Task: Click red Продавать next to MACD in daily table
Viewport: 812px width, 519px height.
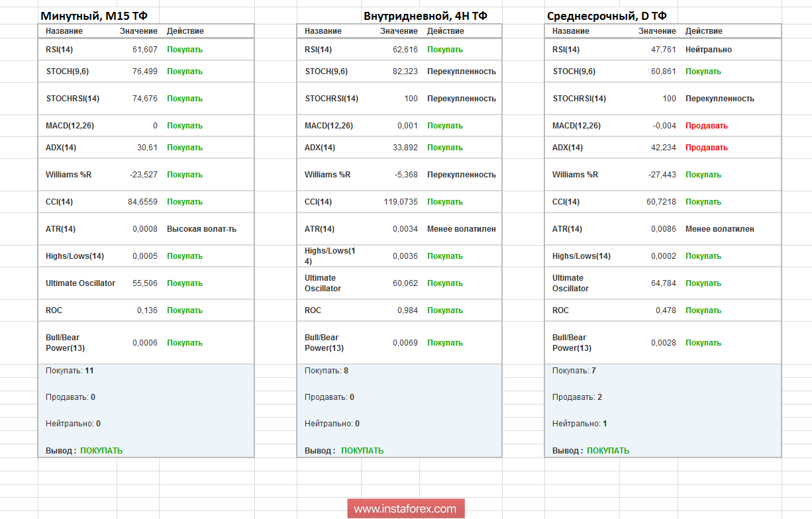Action: pos(706,126)
